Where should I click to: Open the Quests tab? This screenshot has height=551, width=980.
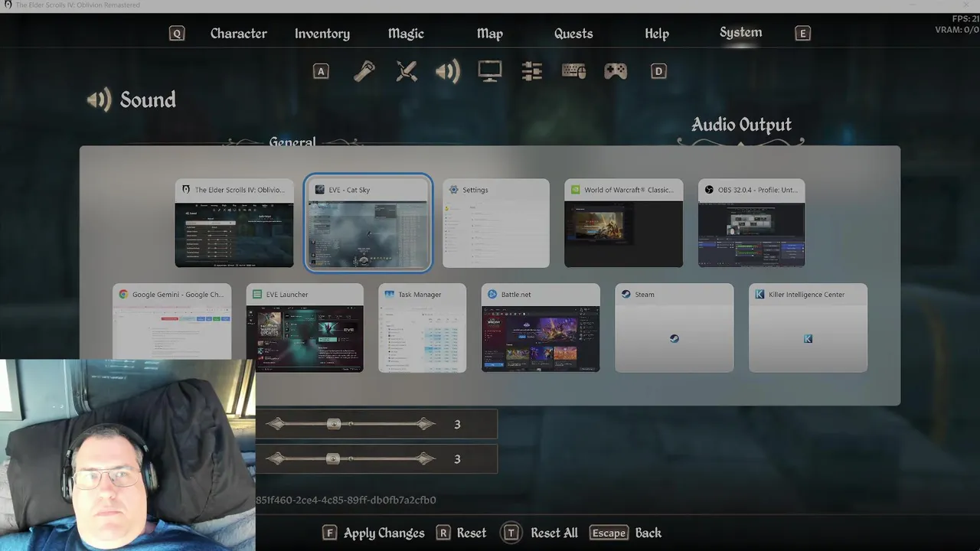click(x=573, y=34)
